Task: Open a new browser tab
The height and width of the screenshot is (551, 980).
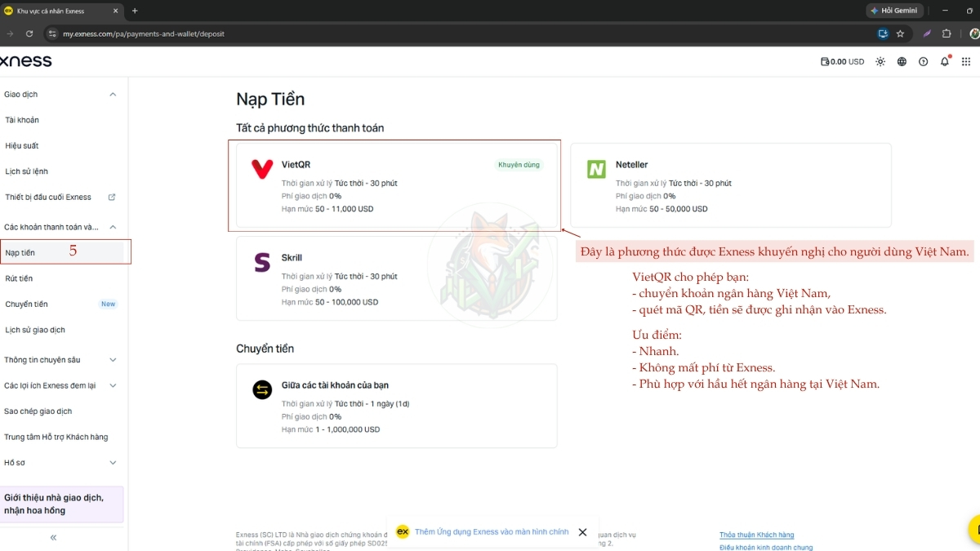Action: (x=135, y=11)
